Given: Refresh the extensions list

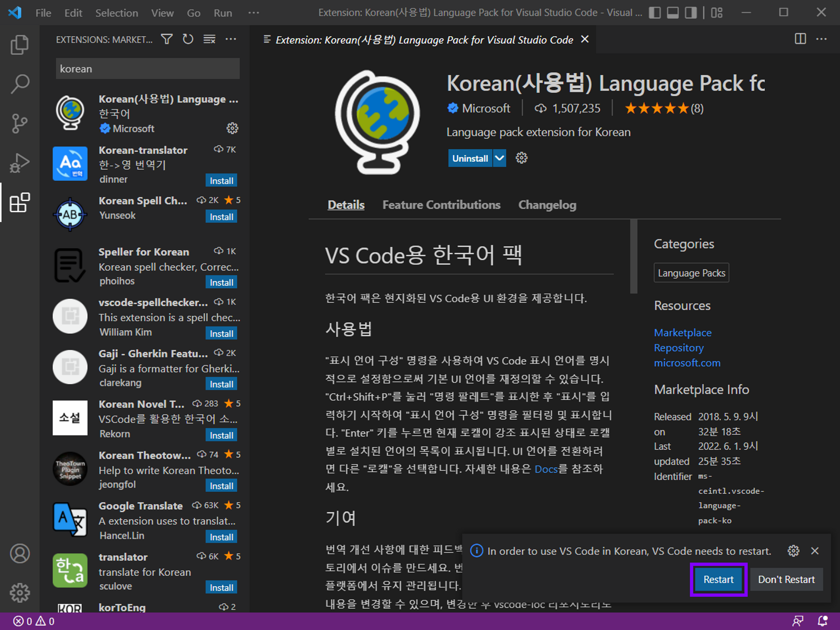Looking at the screenshot, I should [x=188, y=39].
